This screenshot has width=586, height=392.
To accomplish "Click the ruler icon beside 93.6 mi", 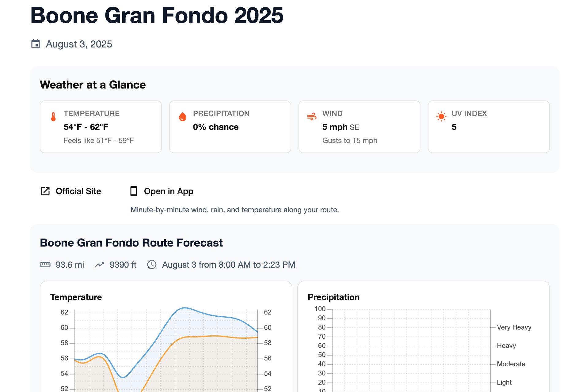I will (x=45, y=265).
